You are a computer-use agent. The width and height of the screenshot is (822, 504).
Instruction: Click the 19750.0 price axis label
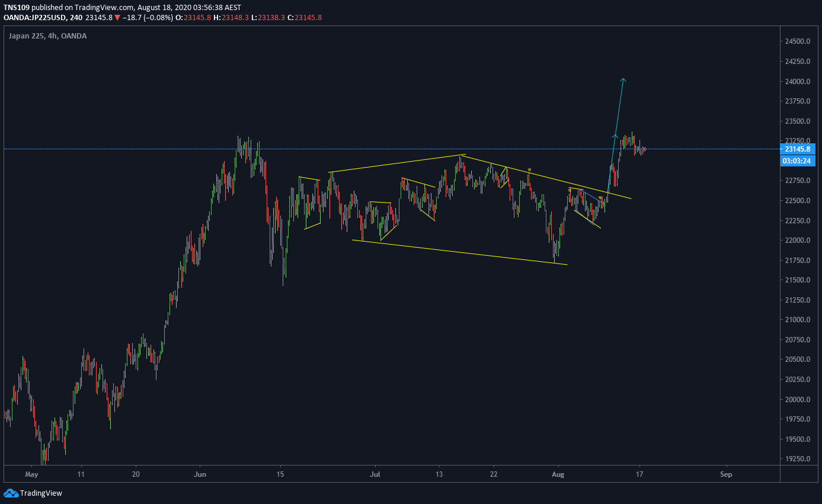[x=798, y=419]
